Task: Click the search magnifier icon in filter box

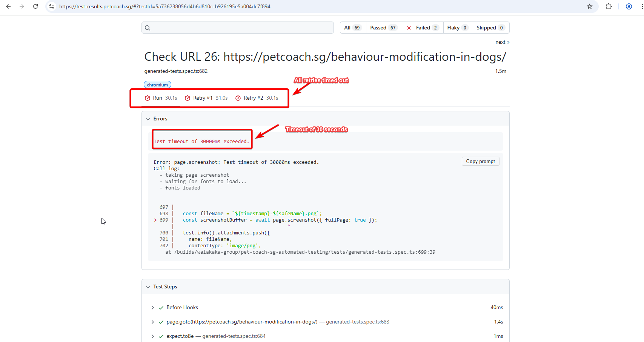Action: [x=148, y=28]
